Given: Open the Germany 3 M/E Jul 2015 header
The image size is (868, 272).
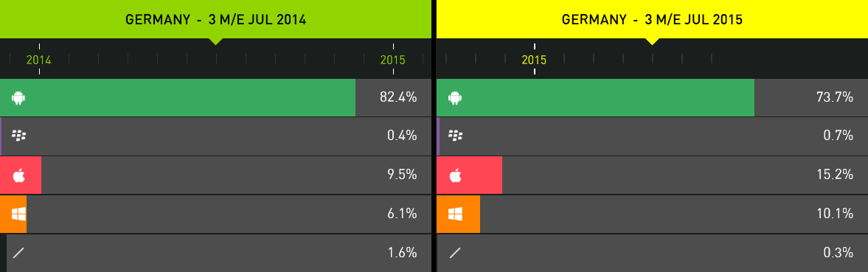Looking at the screenshot, I should (x=652, y=19).
